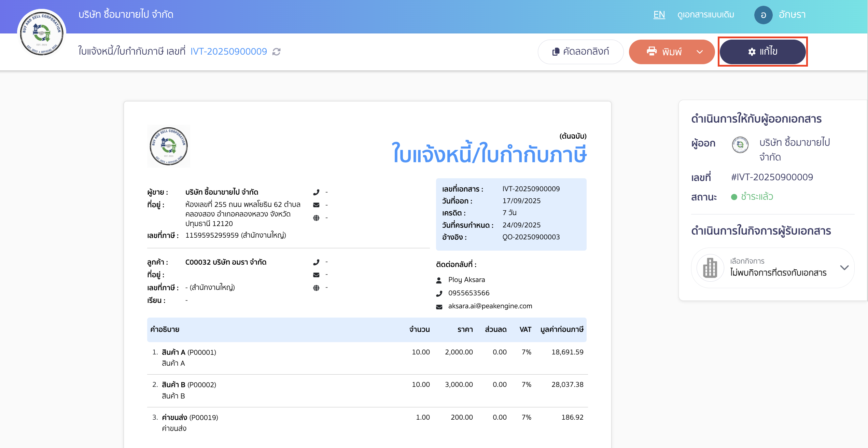
Task: Click the person icon next to Ploy Aksara
Action: pos(439,280)
